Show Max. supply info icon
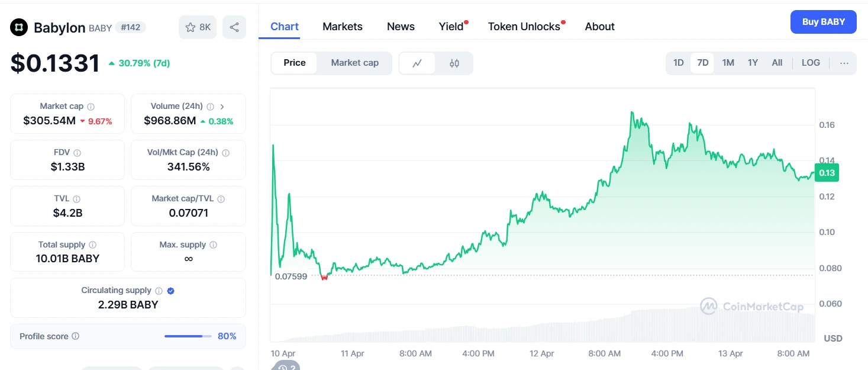The image size is (868, 370). pos(213,245)
